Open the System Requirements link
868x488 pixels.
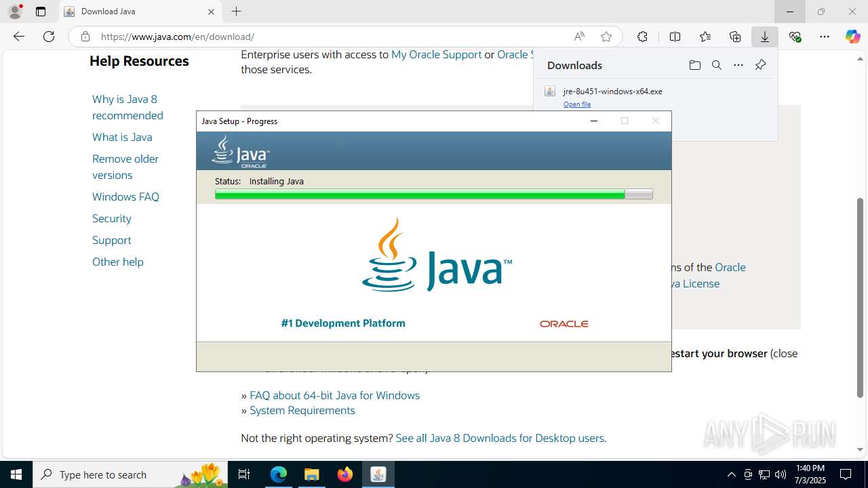[302, 410]
